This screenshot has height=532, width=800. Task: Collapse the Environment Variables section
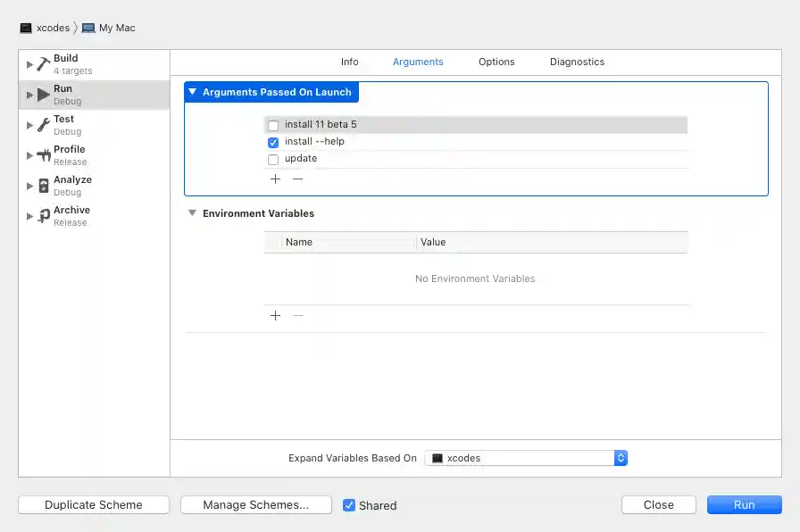pos(192,213)
